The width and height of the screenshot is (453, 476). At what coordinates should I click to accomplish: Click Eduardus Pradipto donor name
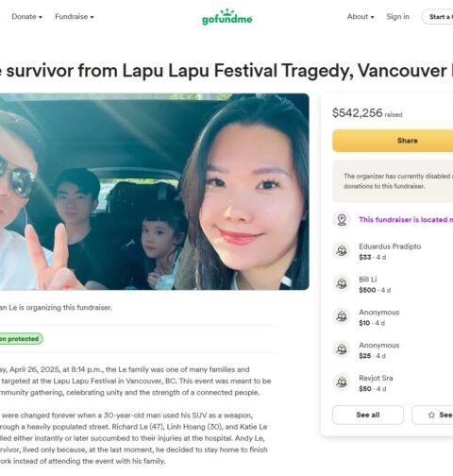[390, 246]
